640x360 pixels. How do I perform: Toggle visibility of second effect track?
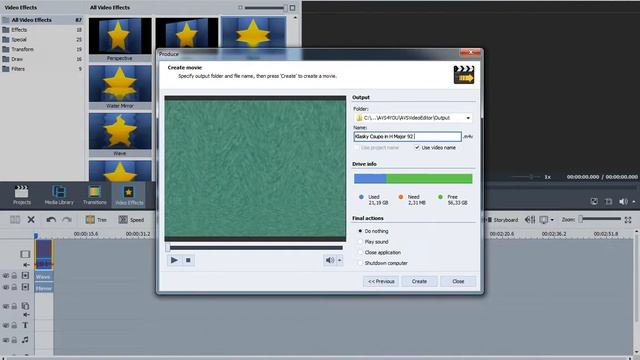coord(6,287)
